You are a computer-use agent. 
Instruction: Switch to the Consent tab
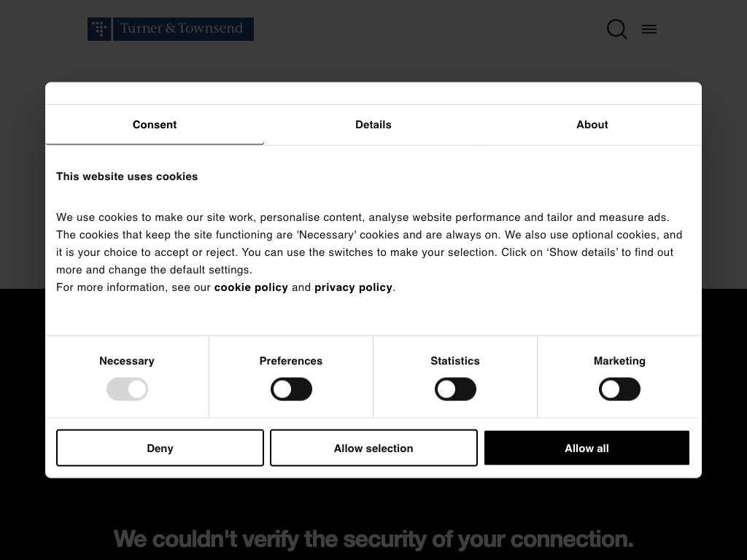(155, 125)
